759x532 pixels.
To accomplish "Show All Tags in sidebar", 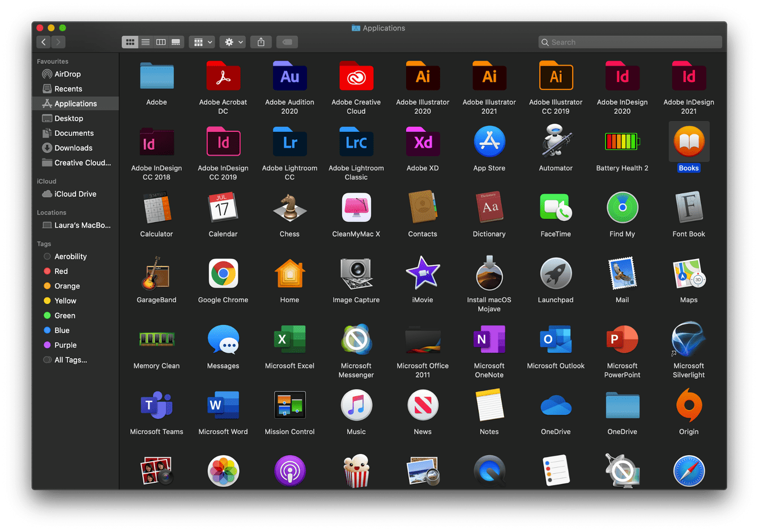I will tap(76, 360).
